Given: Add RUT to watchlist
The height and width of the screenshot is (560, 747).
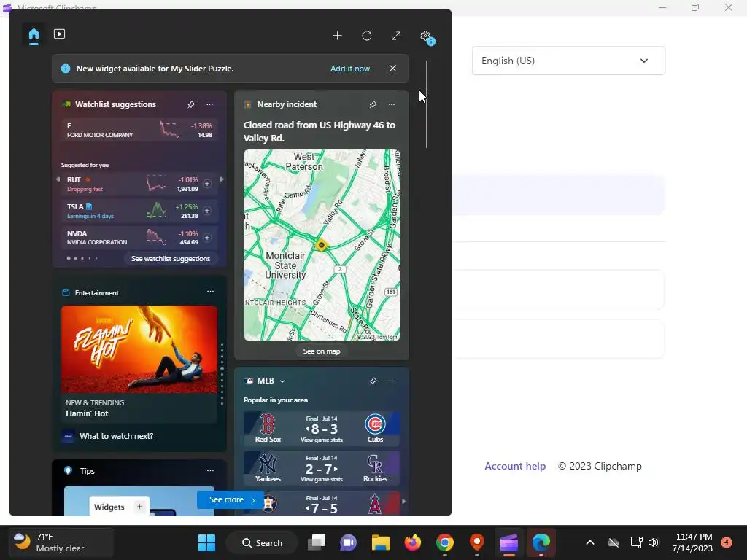Looking at the screenshot, I should click(207, 184).
